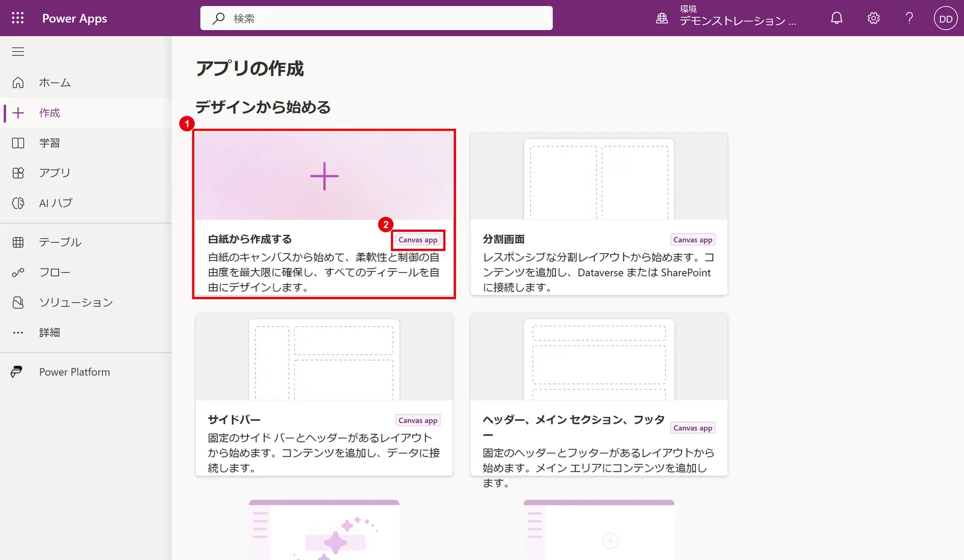This screenshot has width=964, height=560.
Task: Click the ソリューション solution icon
Action: (x=18, y=302)
